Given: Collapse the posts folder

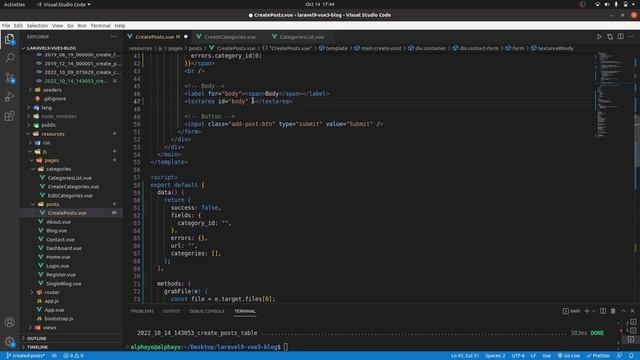Looking at the screenshot, I should pos(52,204).
